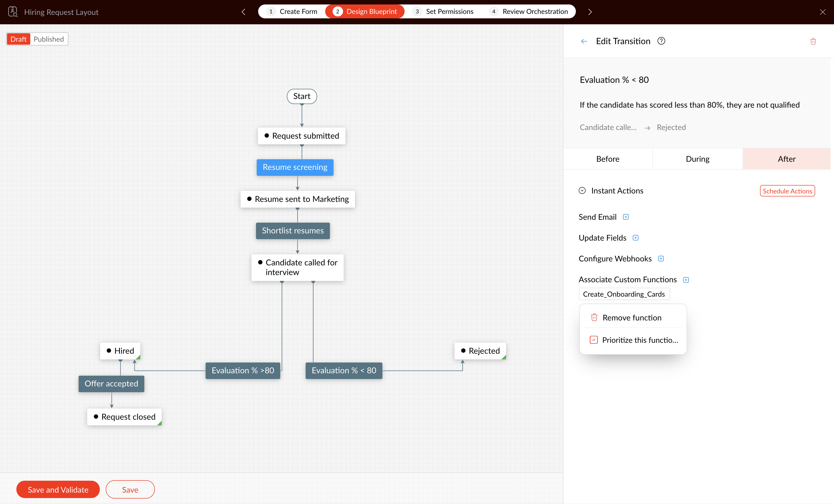The width and height of the screenshot is (834, 504).
Task: Click the Save and Validate button
Action: (x=58, y=489)
